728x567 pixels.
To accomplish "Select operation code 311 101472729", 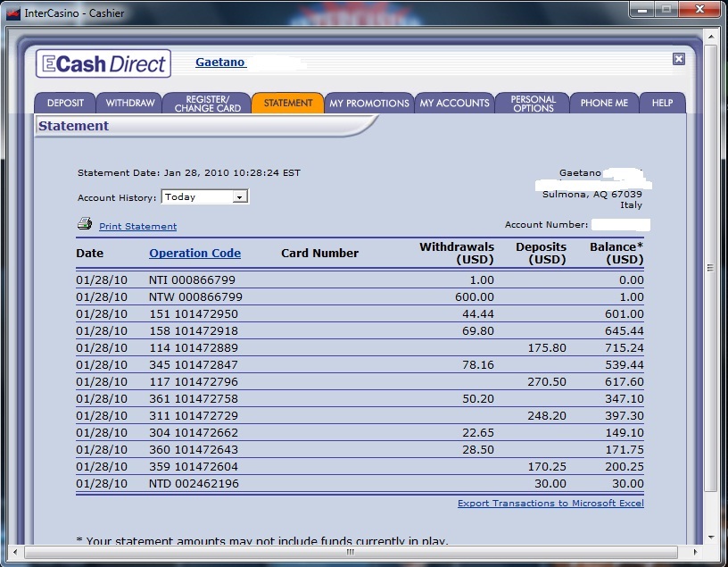I will 194,415.
